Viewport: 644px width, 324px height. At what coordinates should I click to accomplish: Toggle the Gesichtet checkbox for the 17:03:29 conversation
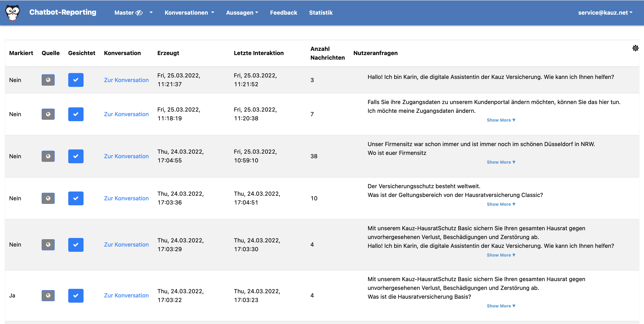point(76,245)
